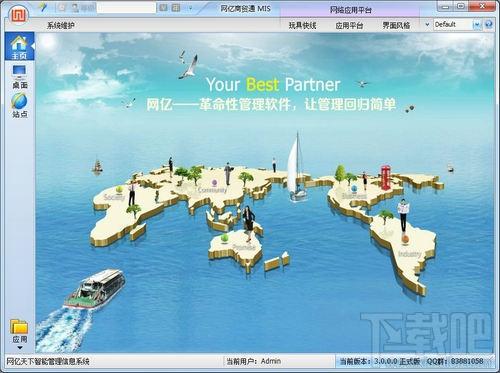Viewport: 500px width, 373px height.
Task: Focus the empty quick-access text field
Action: [x=126, y=8]
